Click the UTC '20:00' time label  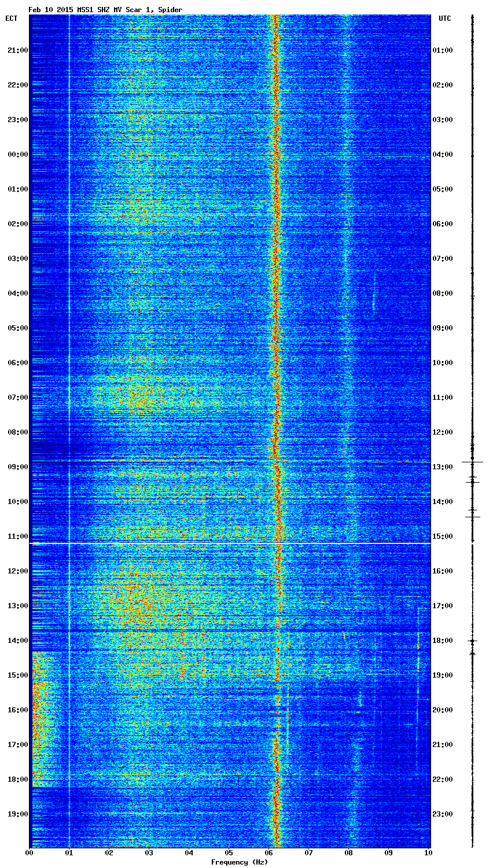443,710
